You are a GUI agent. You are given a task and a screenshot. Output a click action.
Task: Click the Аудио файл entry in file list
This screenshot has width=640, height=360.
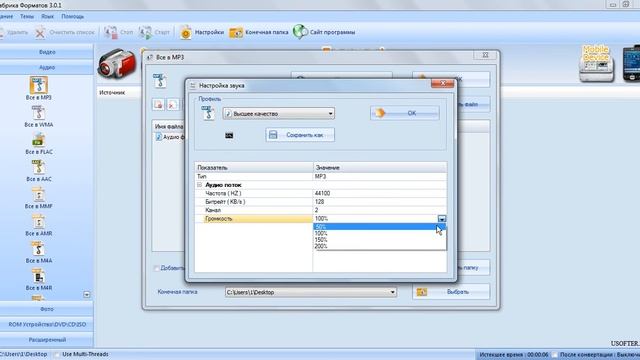tap(169, 137)
